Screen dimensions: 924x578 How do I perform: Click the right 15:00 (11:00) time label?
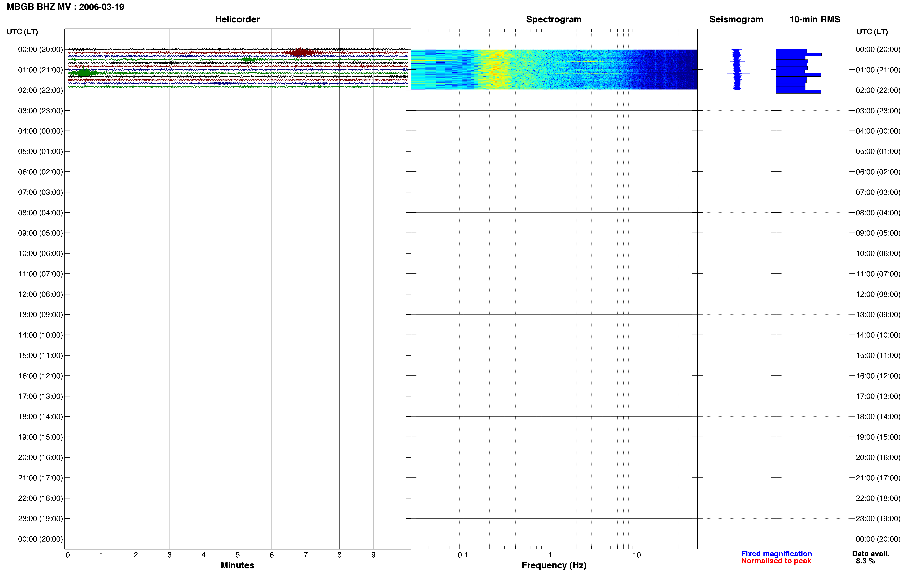click(x=878, y=355)
